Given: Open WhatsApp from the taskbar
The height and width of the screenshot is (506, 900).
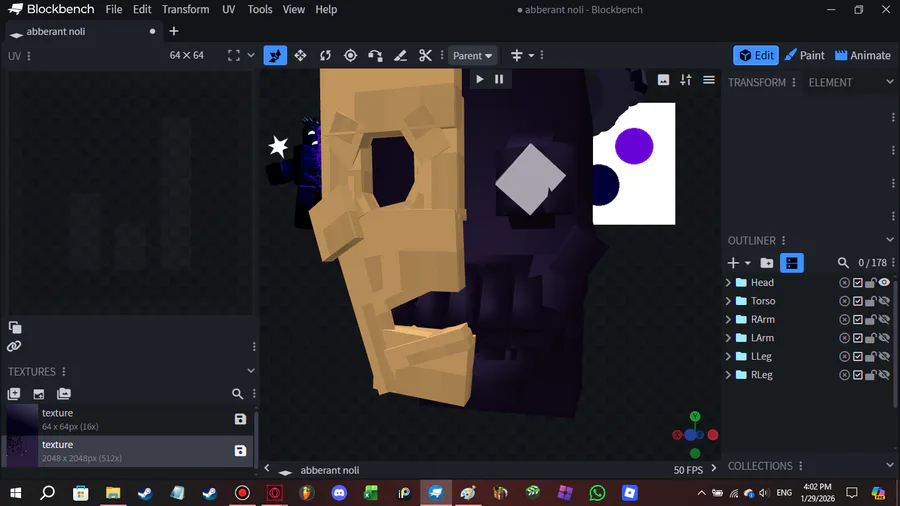Looking at the screenshot, I should (x=597, y=493).
